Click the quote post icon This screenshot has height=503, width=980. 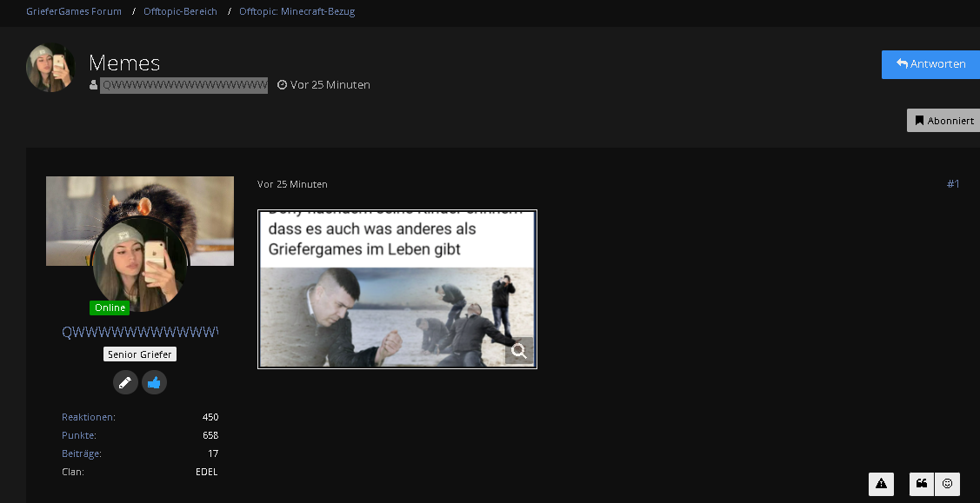click(x=922, y=484)
